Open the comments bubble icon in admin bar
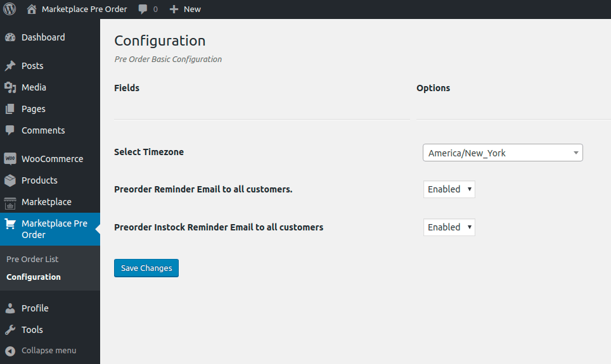The width and height of the screenshot is (611, 364). pyautogui.click(x=143, y=9)
